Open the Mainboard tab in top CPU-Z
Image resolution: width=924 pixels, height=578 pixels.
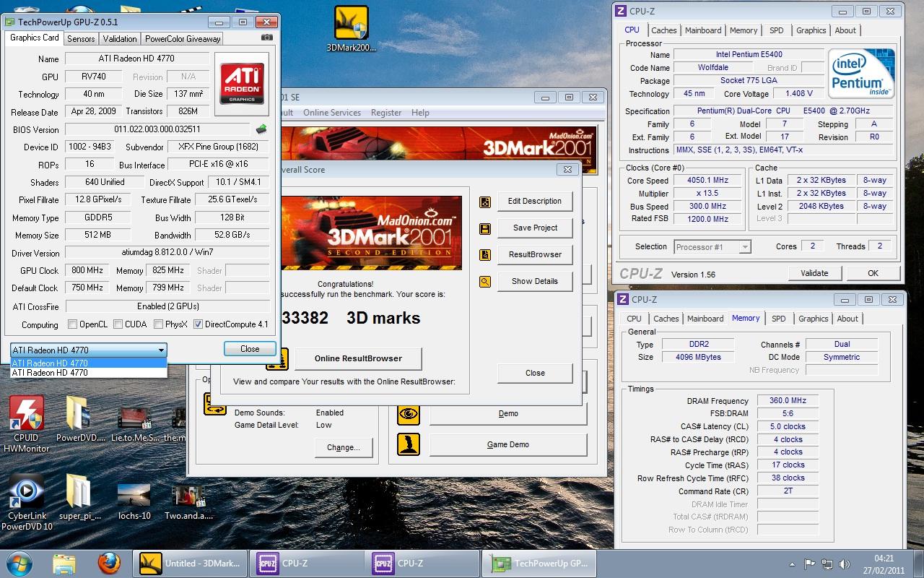tap(703, 30)
